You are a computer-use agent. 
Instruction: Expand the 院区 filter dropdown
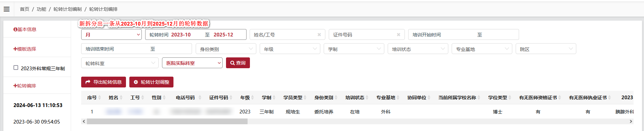546,49
